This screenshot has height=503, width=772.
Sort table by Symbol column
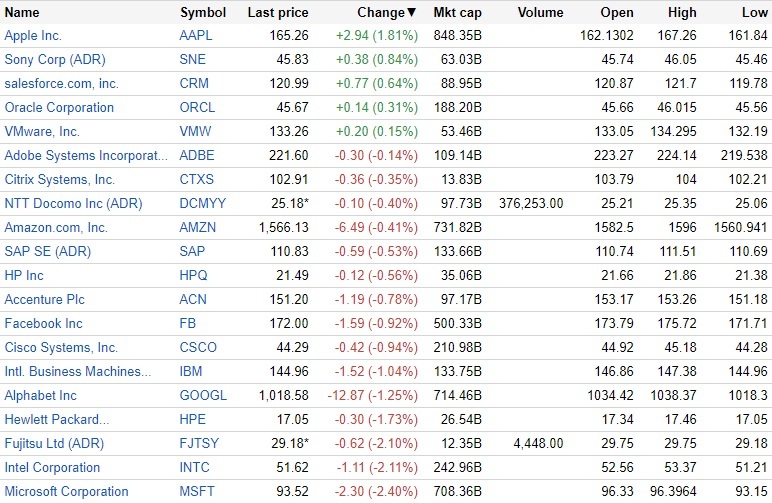(x=203, y=13)
